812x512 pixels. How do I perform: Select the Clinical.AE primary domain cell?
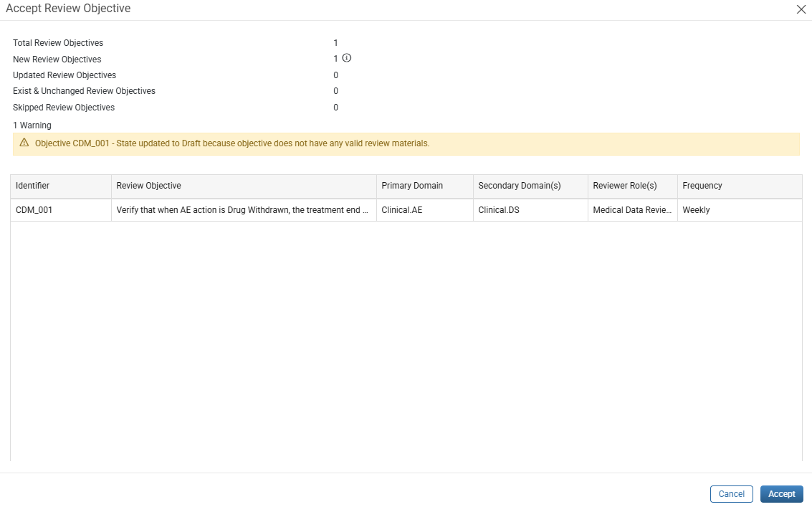[x=425, y=210]
